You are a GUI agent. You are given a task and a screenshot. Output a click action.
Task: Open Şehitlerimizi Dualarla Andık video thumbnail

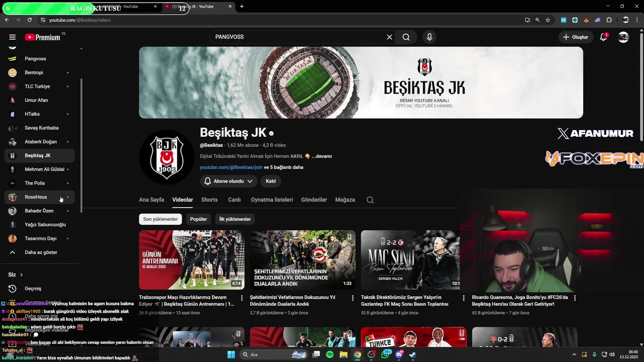pyautogui.click(x=303, y=260)
